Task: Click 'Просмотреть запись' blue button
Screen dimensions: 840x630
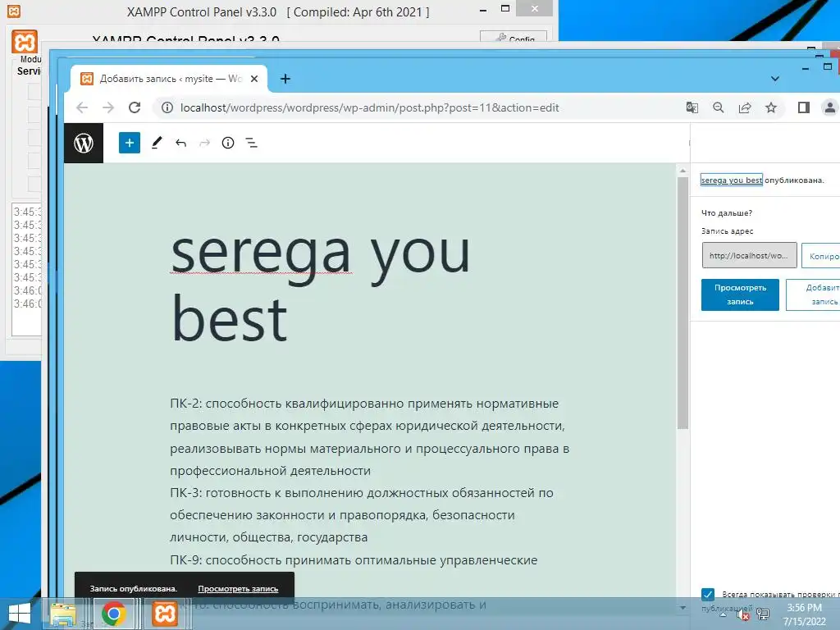Action: [x=740, y=294]
